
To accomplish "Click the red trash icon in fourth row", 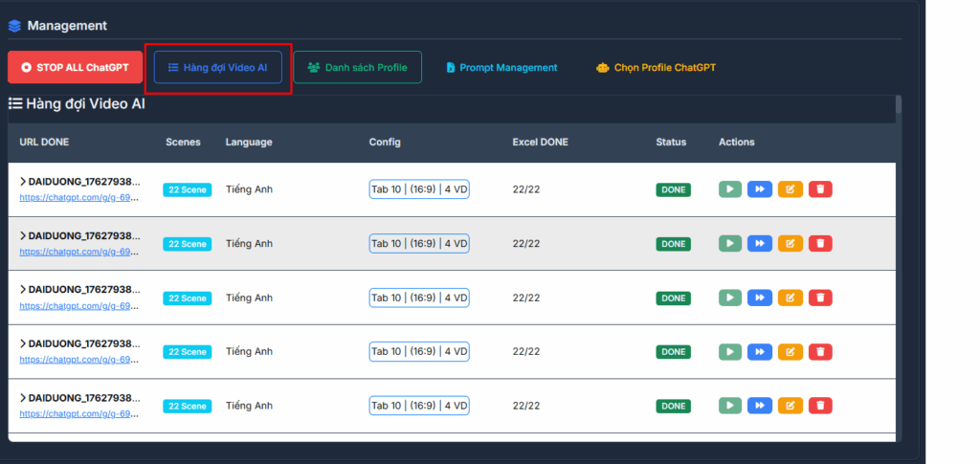I will point(820,352).
